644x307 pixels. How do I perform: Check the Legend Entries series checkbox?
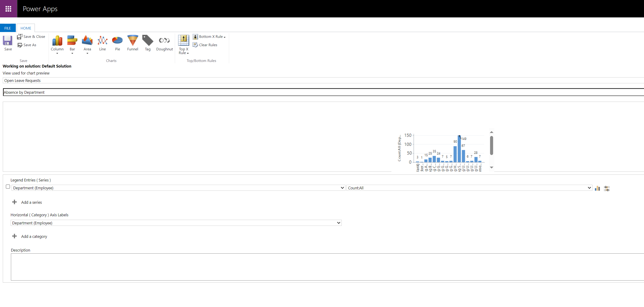tap(8, 187)
